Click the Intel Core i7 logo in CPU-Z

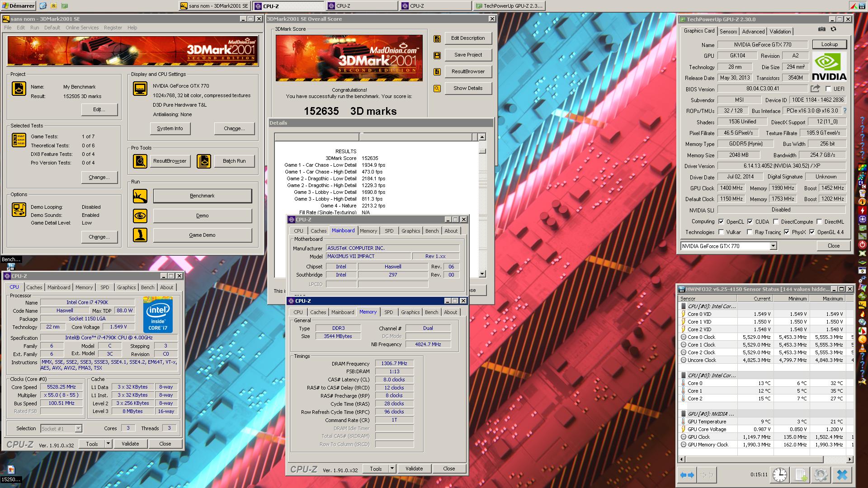(x=158, y=314)
